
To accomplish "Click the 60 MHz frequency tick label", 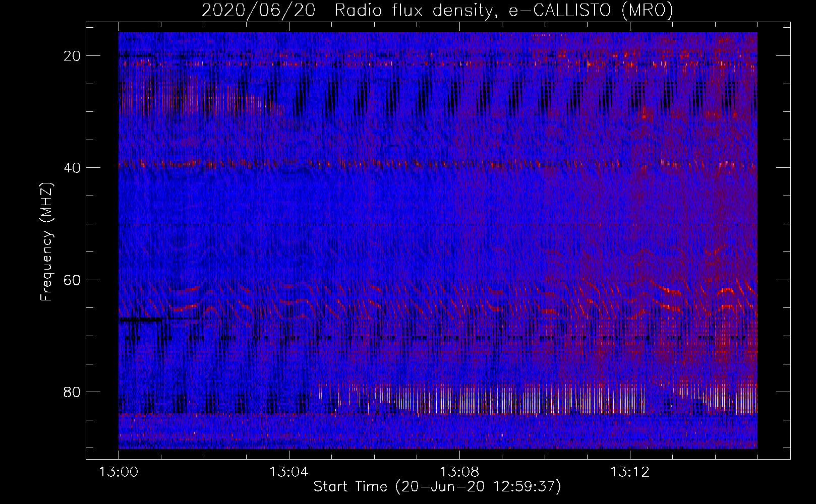I will (x=72, y=280).
